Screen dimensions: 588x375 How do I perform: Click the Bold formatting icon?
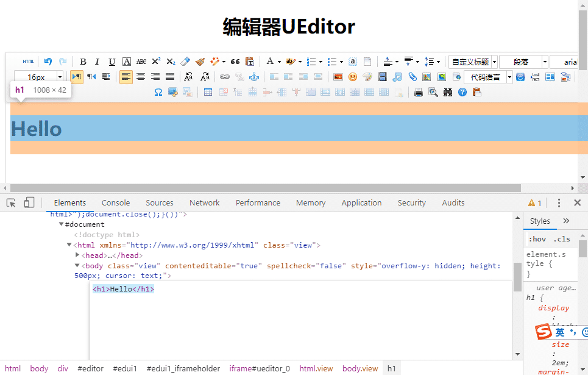tap(83, 62)
